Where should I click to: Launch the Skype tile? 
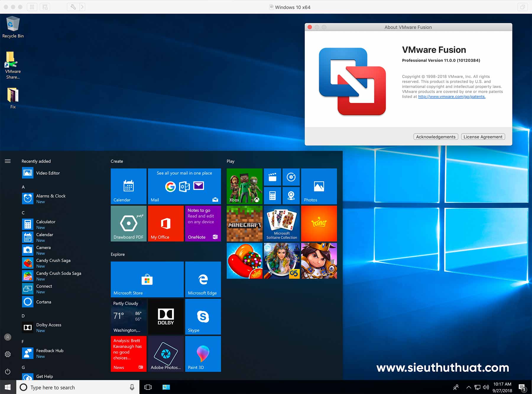coord(203,317)
